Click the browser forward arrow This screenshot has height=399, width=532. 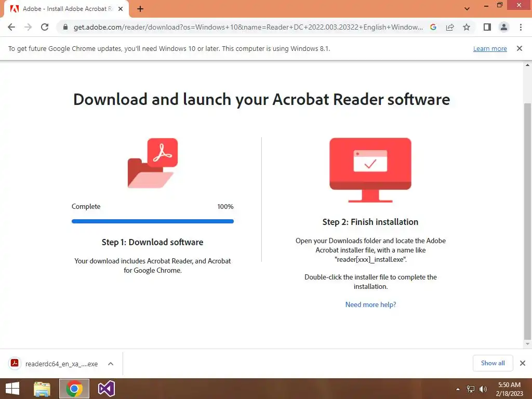(28, 27)
